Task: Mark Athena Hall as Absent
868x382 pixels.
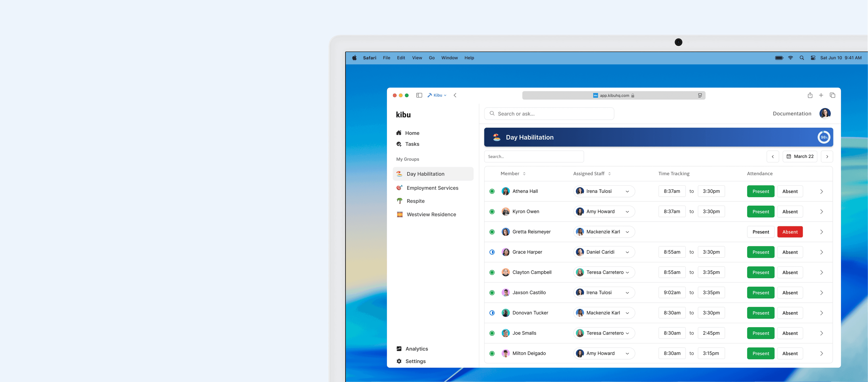Action: [x=790, y=191]
